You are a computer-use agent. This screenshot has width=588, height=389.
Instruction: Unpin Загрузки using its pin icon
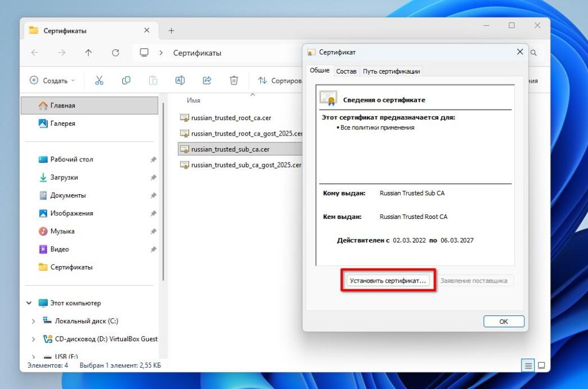pos(153,178)
